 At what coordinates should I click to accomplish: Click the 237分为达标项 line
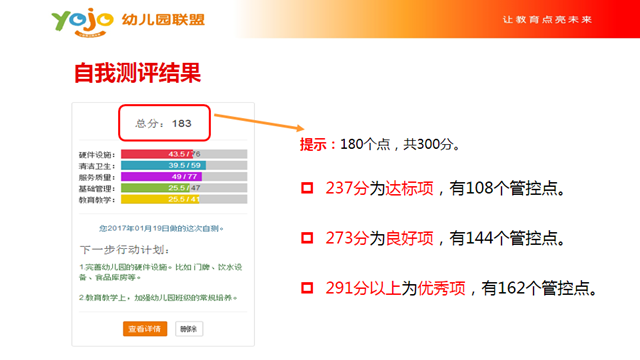click(445, 188)
